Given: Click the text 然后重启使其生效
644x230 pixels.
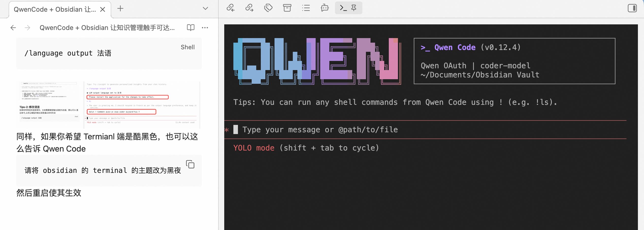Looking at the screenshot, I should point(49,193).
